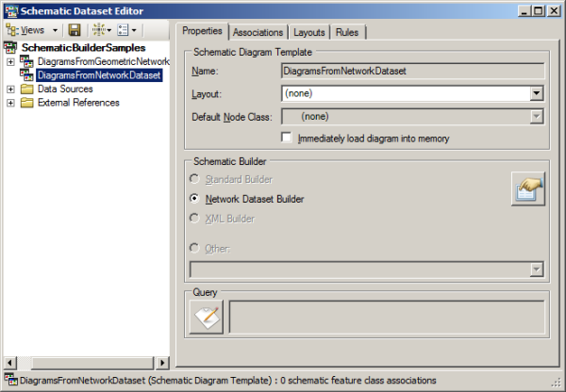The image size is (566, 392).
Task: Open the Other builder dropdown list
Action: click(x=537, y=269)
